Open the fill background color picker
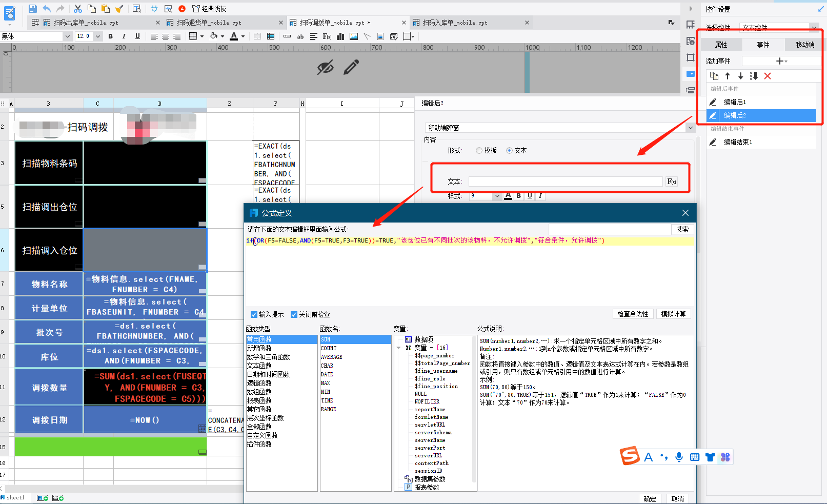This screenshot has width=827, height=504. pos(214,36)
